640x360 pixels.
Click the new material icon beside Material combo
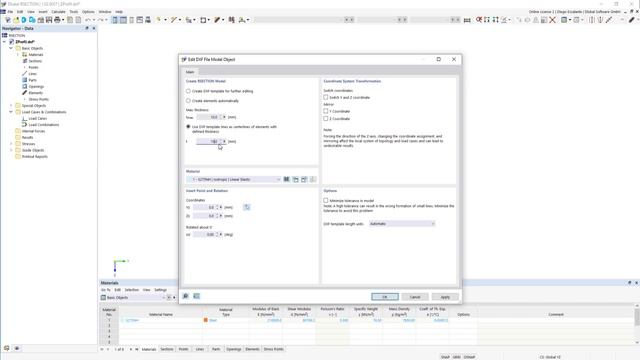point(296,180)
